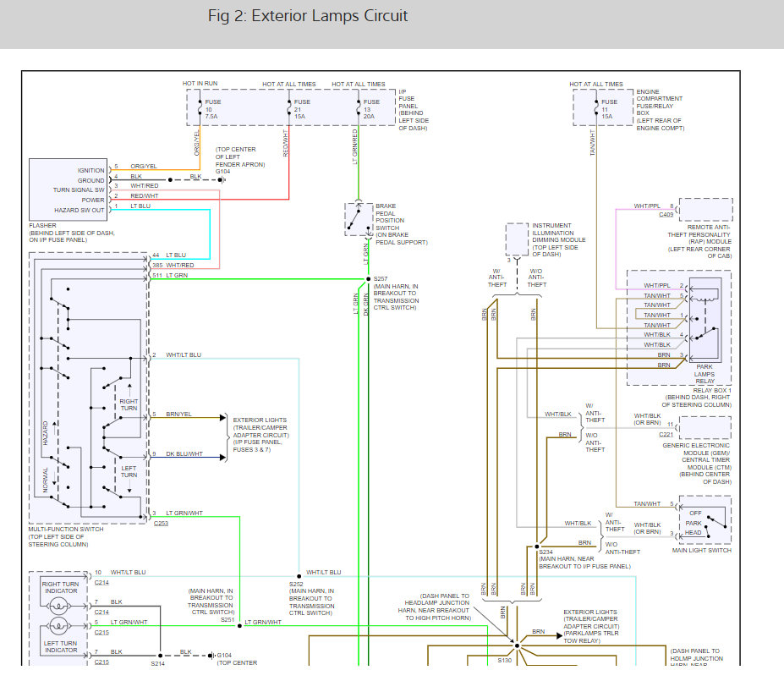Click the 'NORMAL' vertical label in switch

pyautogui.click(x=46, y=480)
